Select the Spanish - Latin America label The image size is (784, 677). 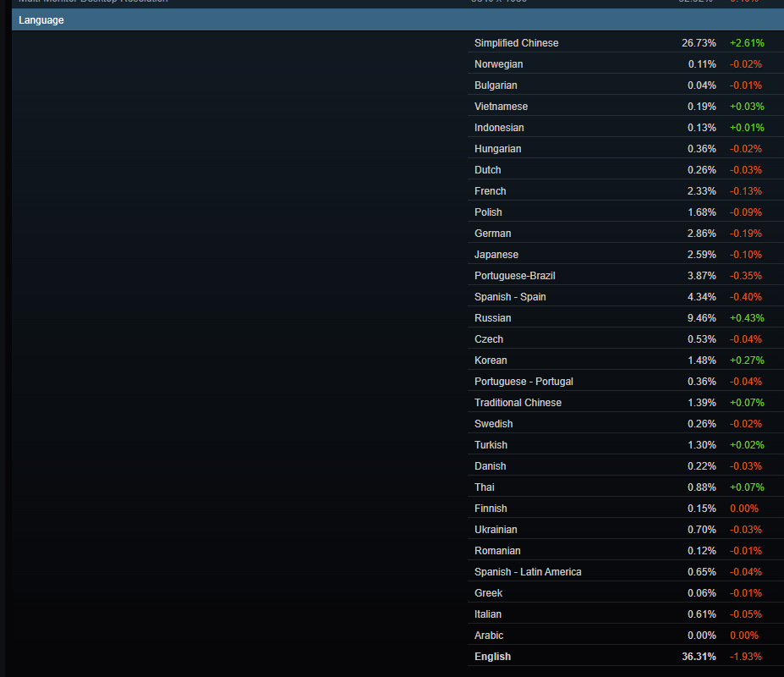(528, 572)
